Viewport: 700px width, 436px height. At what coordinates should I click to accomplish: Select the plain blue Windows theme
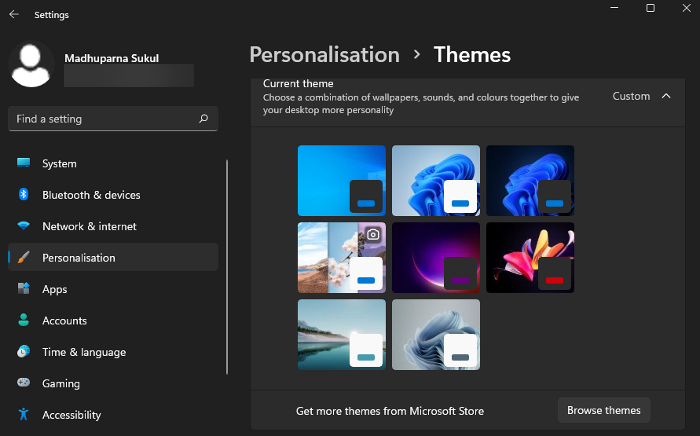(342, 180)
